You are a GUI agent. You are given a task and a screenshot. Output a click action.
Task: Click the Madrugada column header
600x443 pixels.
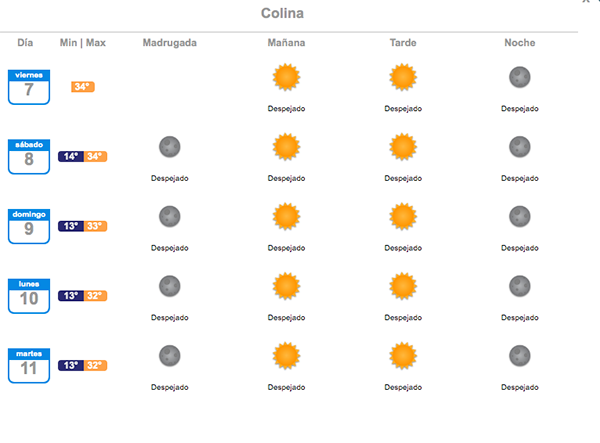tap(170, 43)
